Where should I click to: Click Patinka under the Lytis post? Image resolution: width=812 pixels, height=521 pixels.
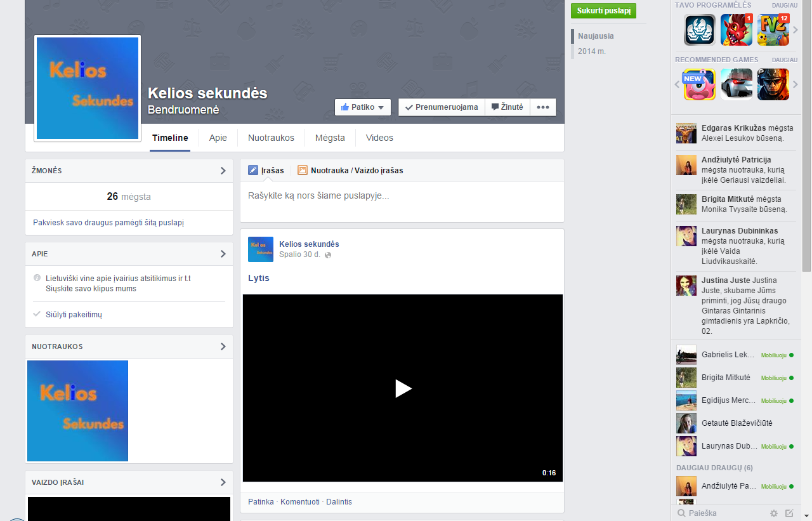tap(261, 502)
